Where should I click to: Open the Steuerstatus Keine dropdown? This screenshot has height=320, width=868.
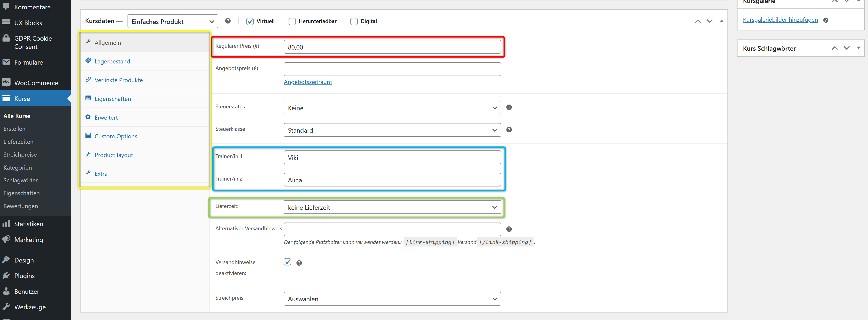pyautogui.click(x=392, y=108)
